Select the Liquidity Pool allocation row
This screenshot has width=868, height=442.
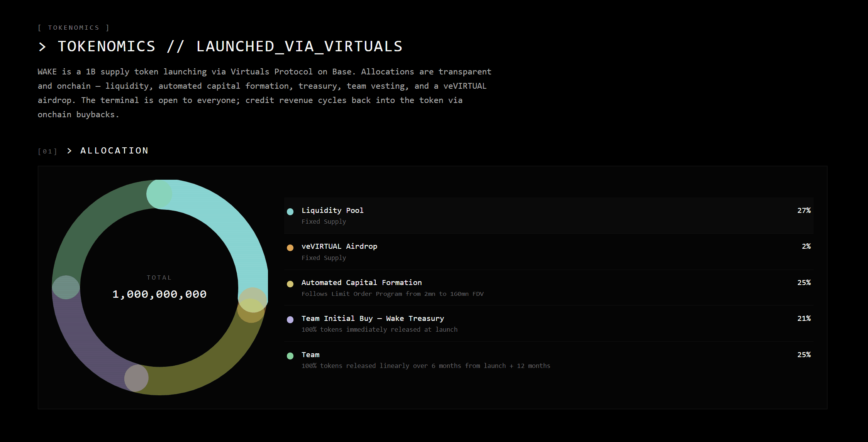[549, 216]
